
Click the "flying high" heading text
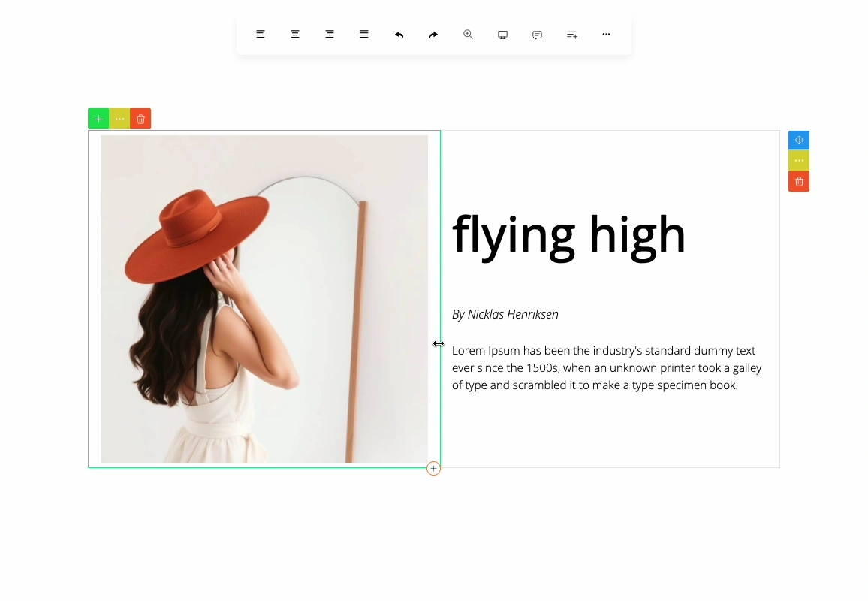[x=568, y=234]
